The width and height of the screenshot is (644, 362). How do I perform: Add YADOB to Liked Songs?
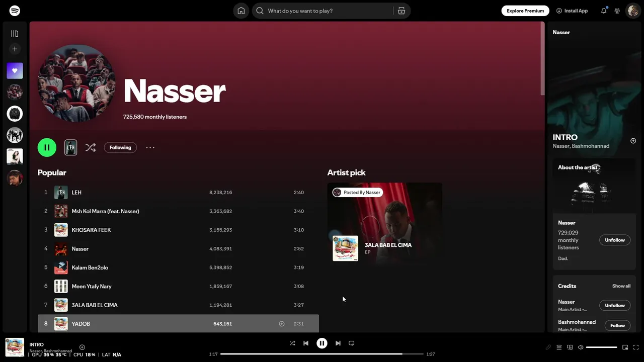tap(282, 324)
